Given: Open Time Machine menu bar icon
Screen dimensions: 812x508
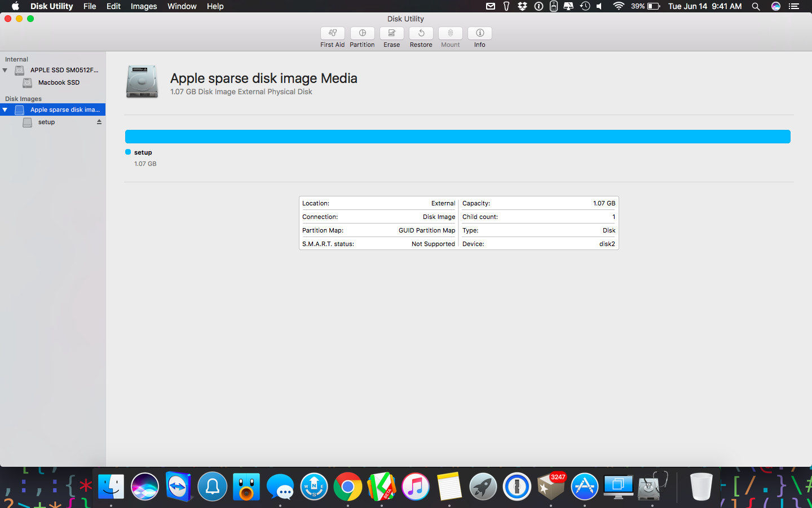Looking at the screenshot, I should coord(585,6).
